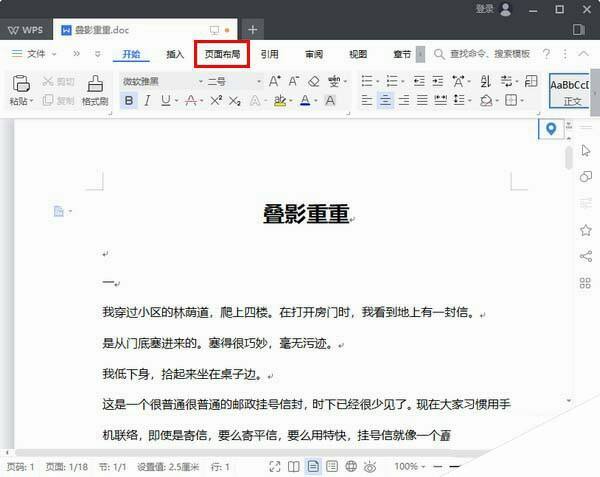Viewport: 600px width, 477px height.
Task: Open the navigation location pin icon
Action: [x=551, y=129]
